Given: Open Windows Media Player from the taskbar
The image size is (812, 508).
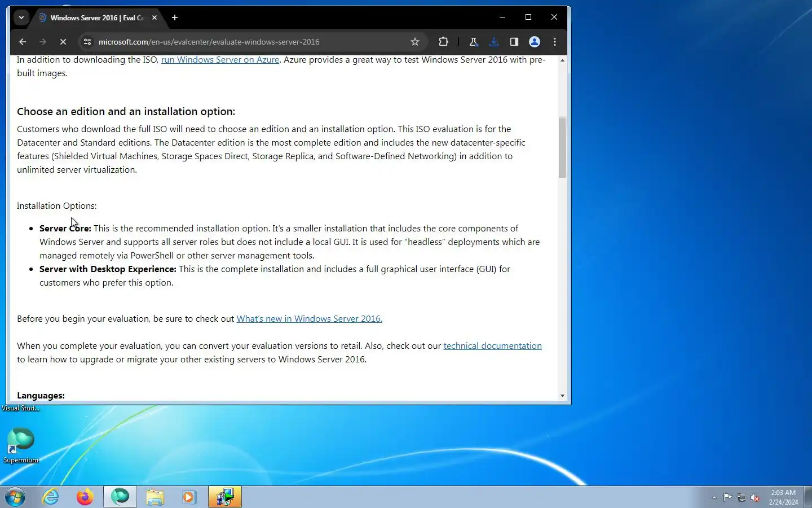Looking at the screenshot, I should point(189,497).
